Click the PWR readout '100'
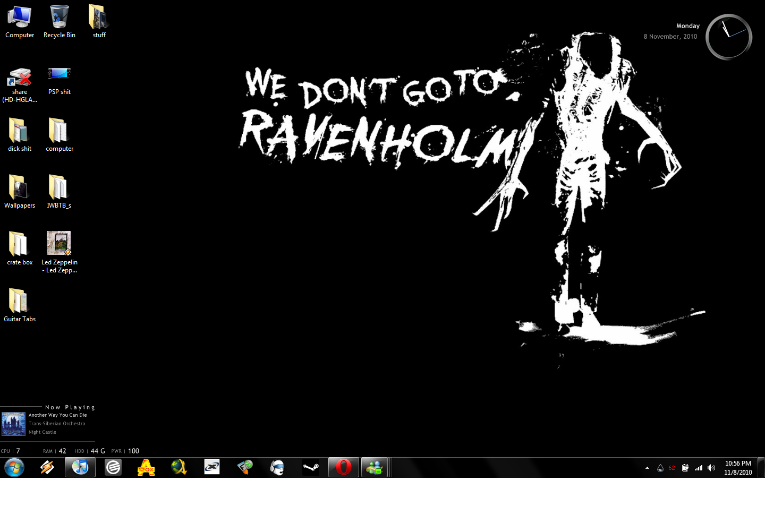 pos(133,451)
